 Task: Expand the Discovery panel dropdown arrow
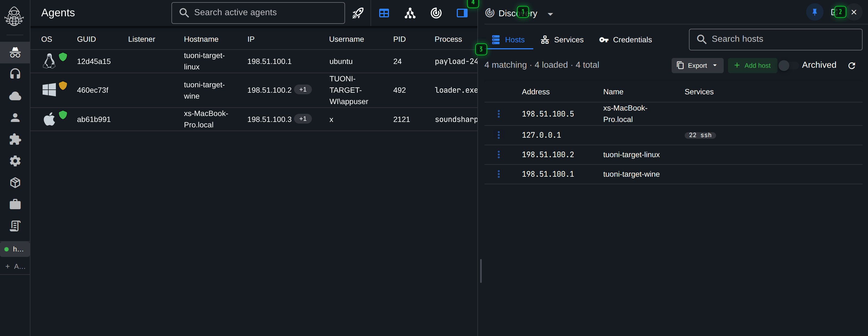(x=550, y=14)
